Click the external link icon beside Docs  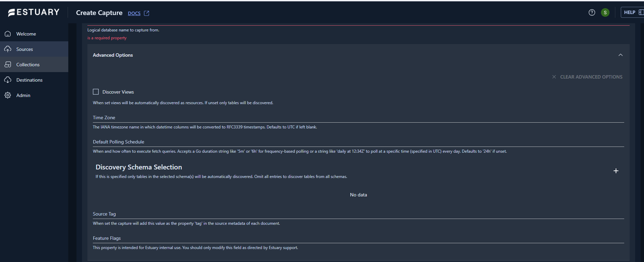(x=146, y=13)
